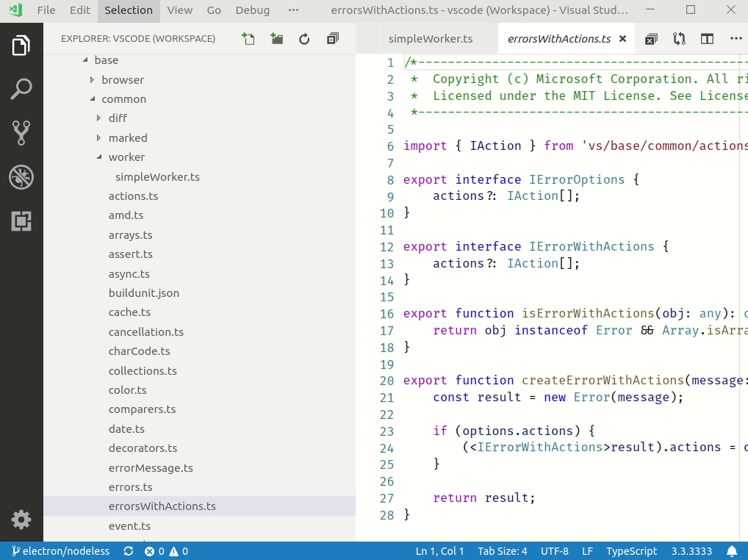Synchronize changes icon in status bar
Image resolution: width=748 pixels, height=560 pixels.
129,551
